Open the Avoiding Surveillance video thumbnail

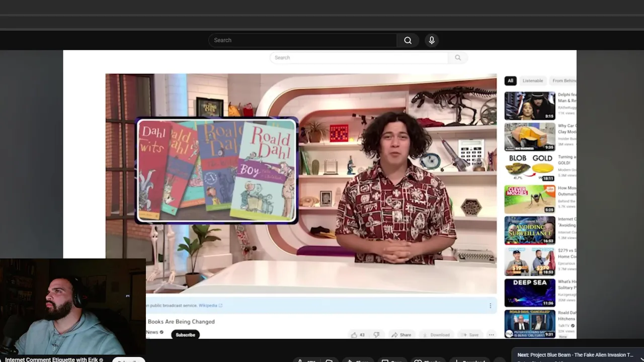(x=530, y=230)
